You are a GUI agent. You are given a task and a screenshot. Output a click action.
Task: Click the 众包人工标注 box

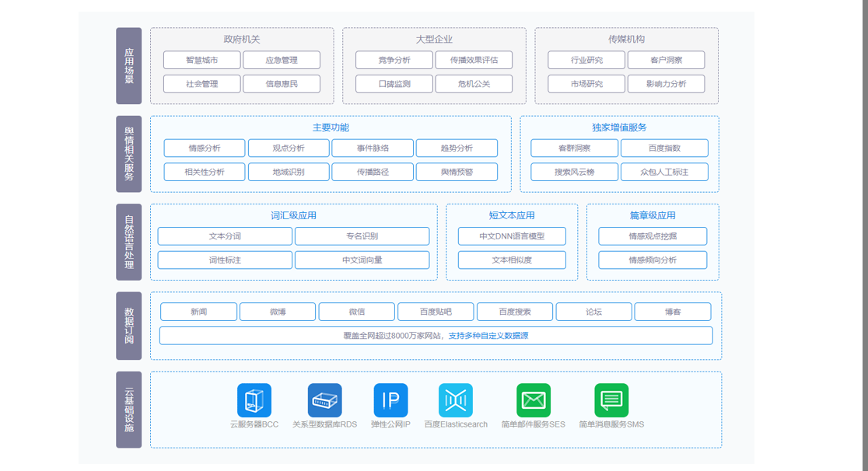pyautogui.click(x=664, y=172)
